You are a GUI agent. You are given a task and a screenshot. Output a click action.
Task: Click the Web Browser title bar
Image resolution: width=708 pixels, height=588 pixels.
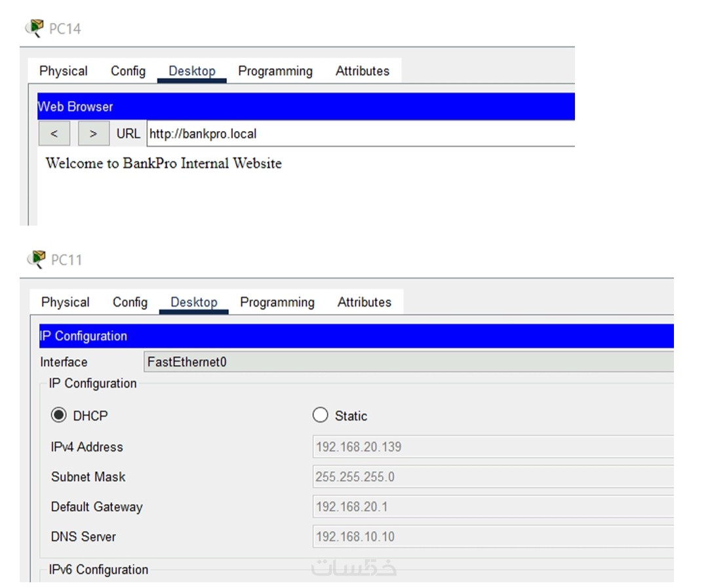click(306, 107)
